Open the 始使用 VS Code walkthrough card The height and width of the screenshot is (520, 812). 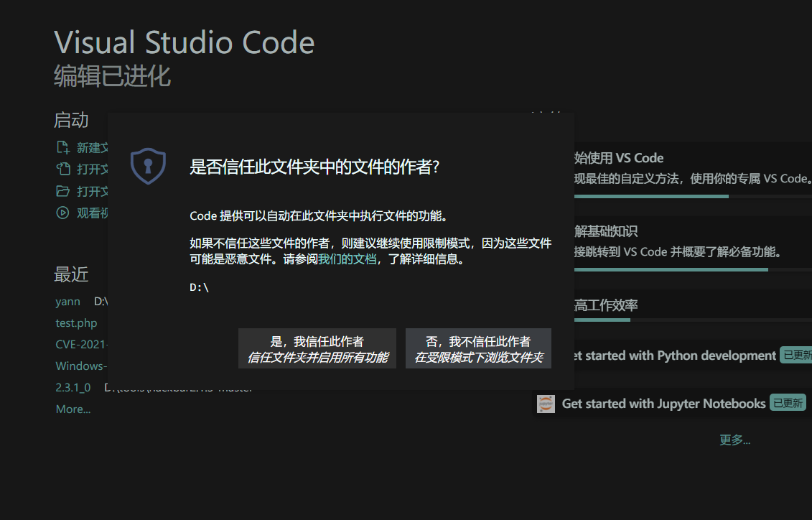(693, 170)
